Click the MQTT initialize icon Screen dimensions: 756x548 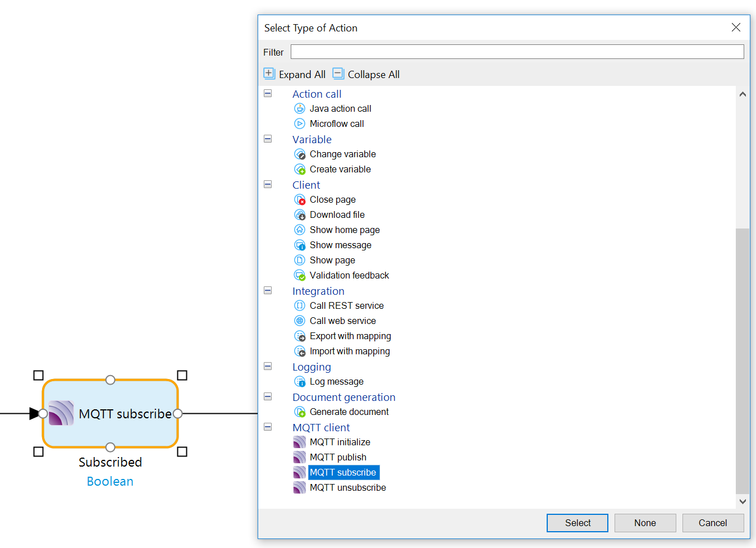click(x=300, y=442)
